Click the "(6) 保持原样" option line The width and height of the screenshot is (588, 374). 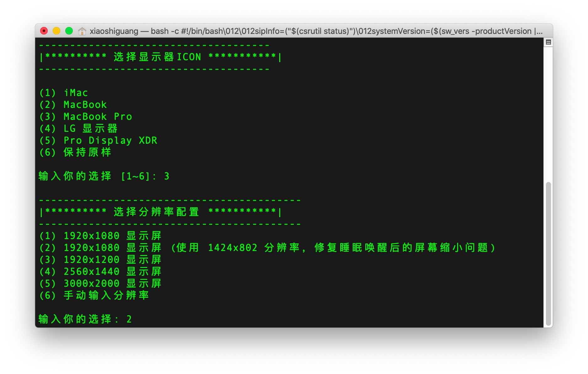click(75, 152)
